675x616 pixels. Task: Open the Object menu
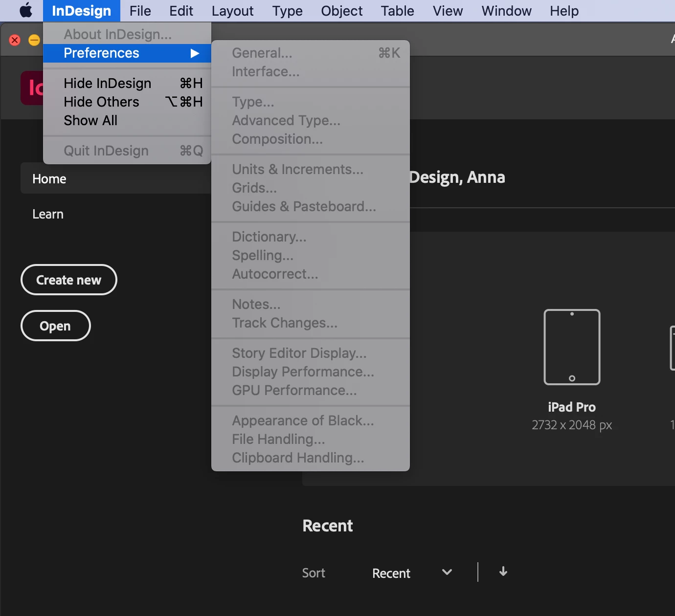[x=341, y=11]
